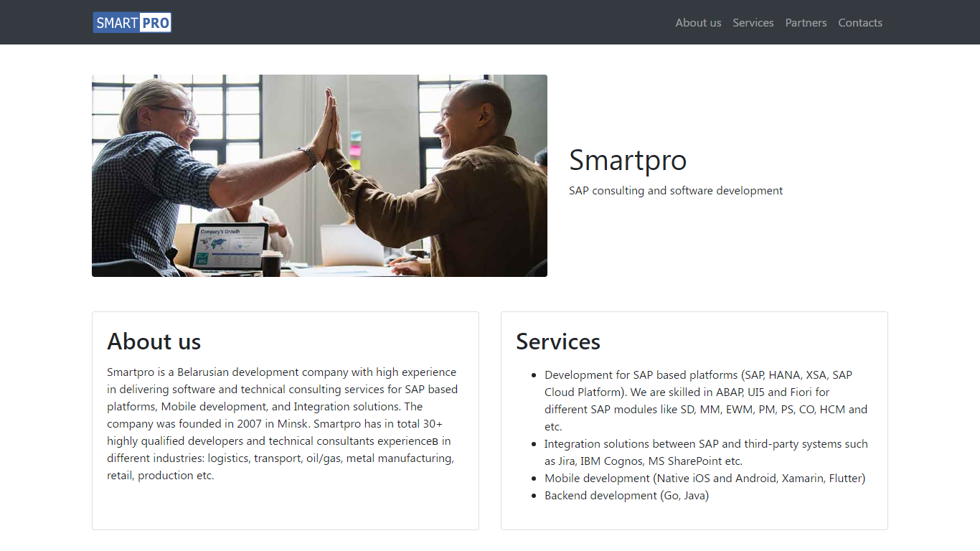Click the Smartpro main heading
This screenshot has width=980, height=551.
tap(628, 160)
